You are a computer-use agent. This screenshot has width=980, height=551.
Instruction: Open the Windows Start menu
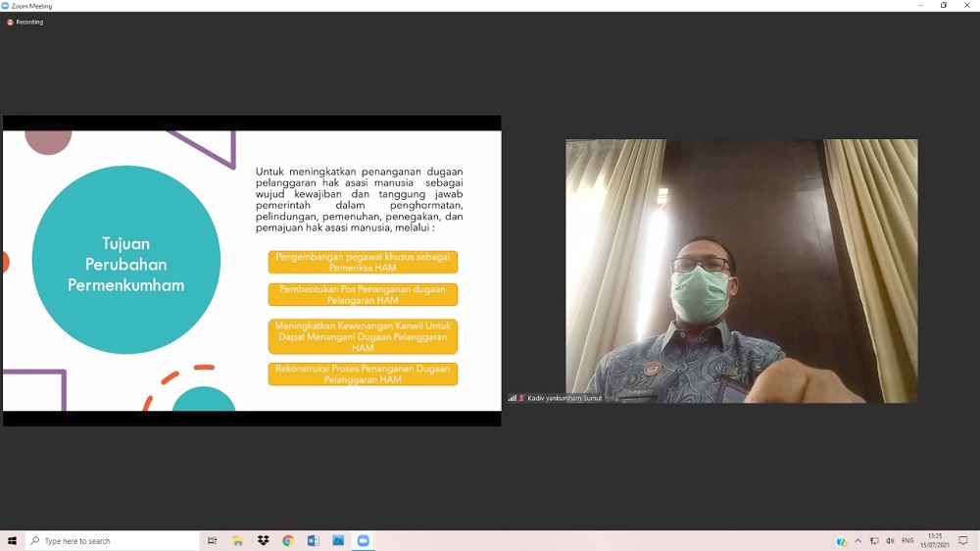coord(12,540)
